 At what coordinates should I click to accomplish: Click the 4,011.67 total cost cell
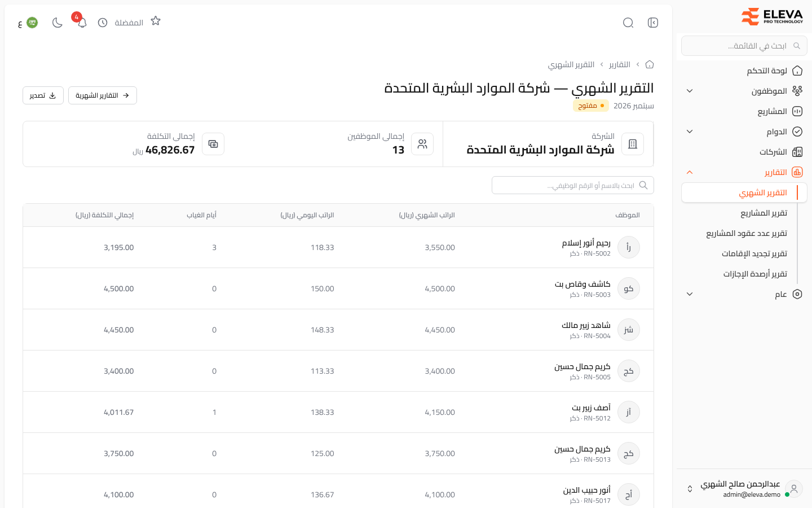click(119, 412)
